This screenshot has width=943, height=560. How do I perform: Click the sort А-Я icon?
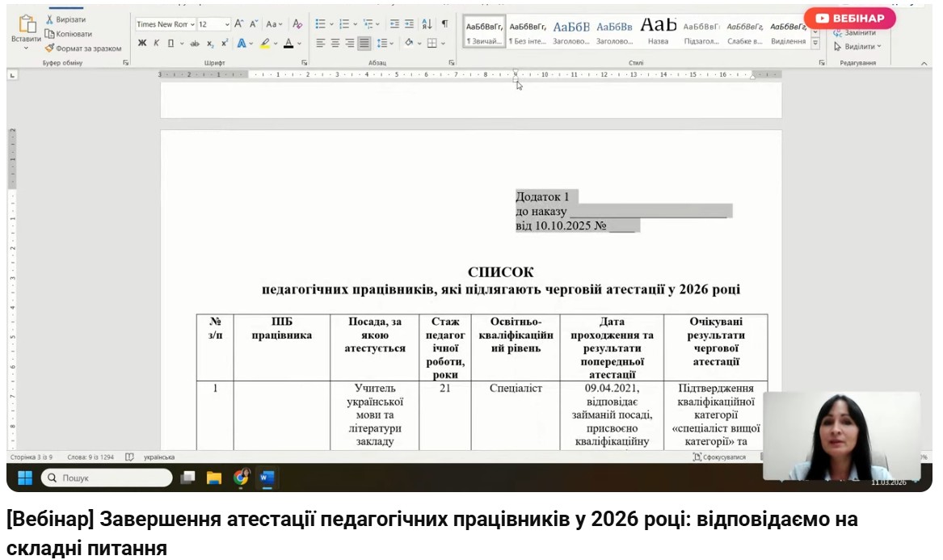click(x=427, y=24)
